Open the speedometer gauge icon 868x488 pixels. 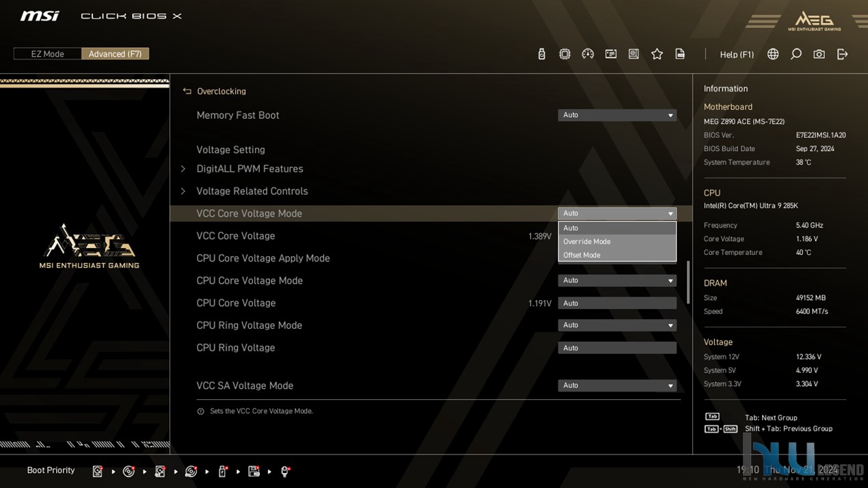pyautogui.click(x=588, y=54)
